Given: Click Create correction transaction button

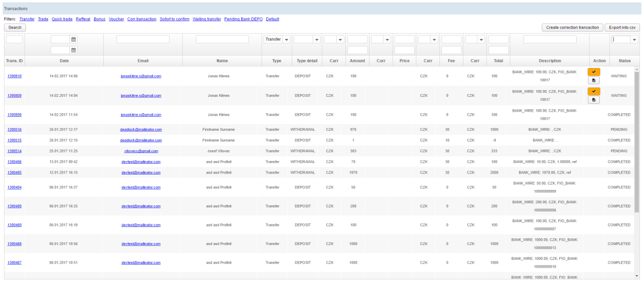Looking at the screenshot, I should [573, 27].
